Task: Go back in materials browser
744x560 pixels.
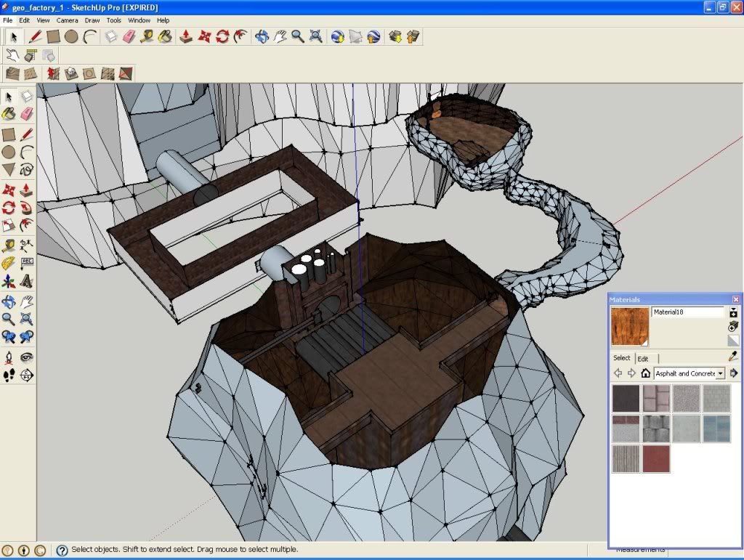Action: (618, 373)
